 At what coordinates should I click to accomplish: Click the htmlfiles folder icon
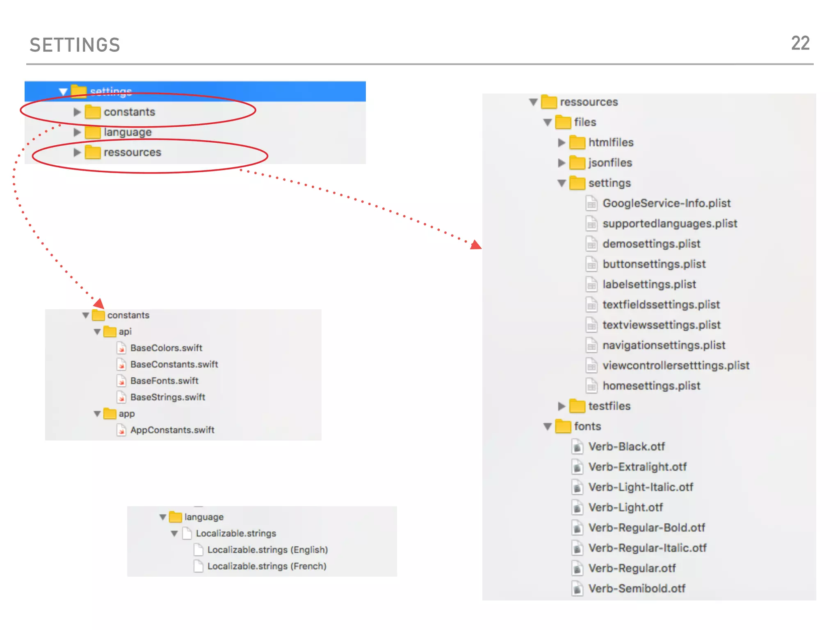577,142
